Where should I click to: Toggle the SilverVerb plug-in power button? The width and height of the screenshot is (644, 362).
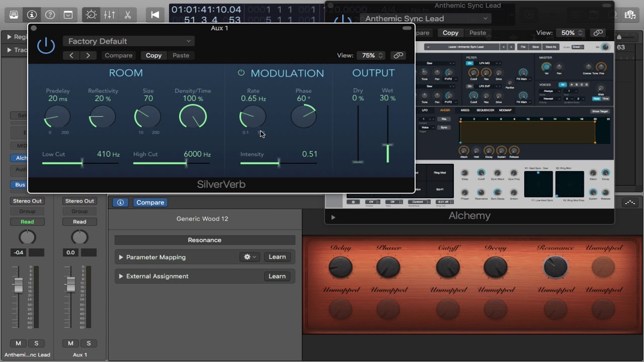coord(46,46)
